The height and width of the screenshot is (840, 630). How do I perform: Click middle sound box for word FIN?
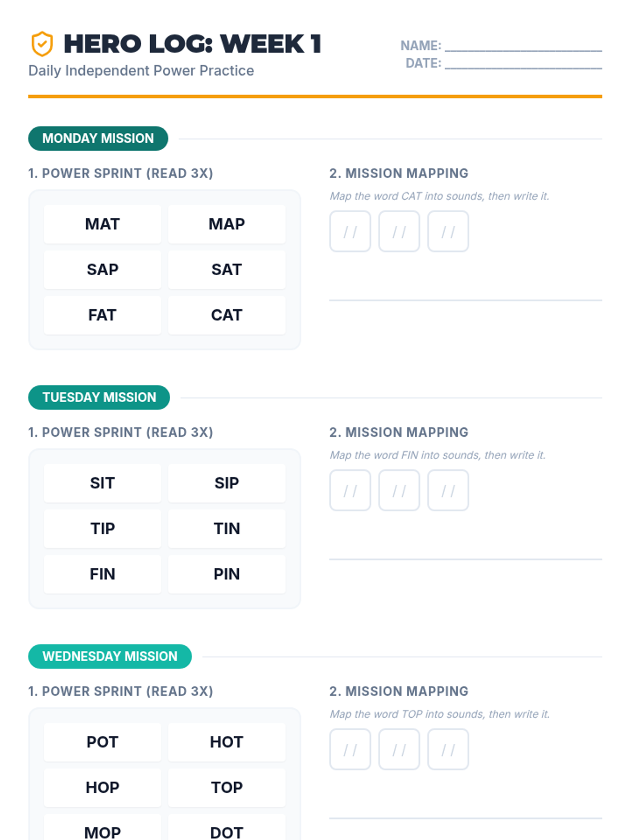[399, 490]
